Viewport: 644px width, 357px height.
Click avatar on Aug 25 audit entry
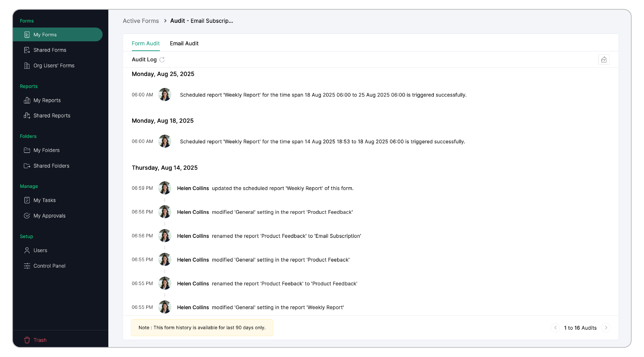pos(165,95)
